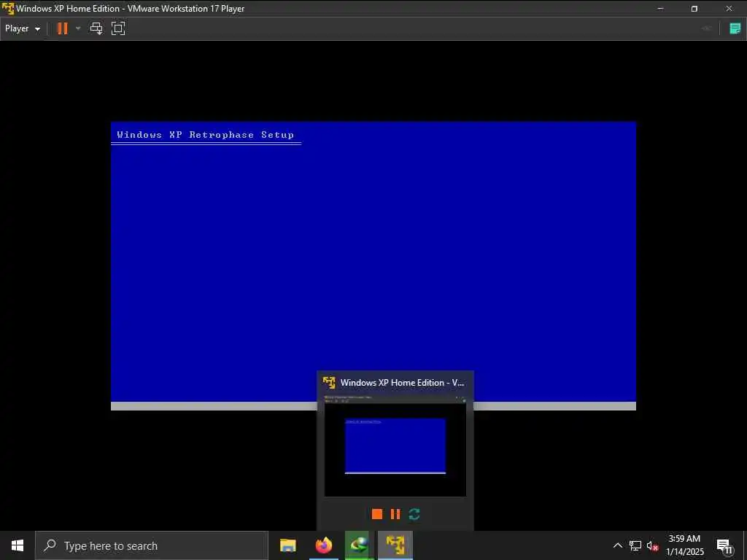Enter full screen mode
The image size is (747, 560).
coord(118,28)
